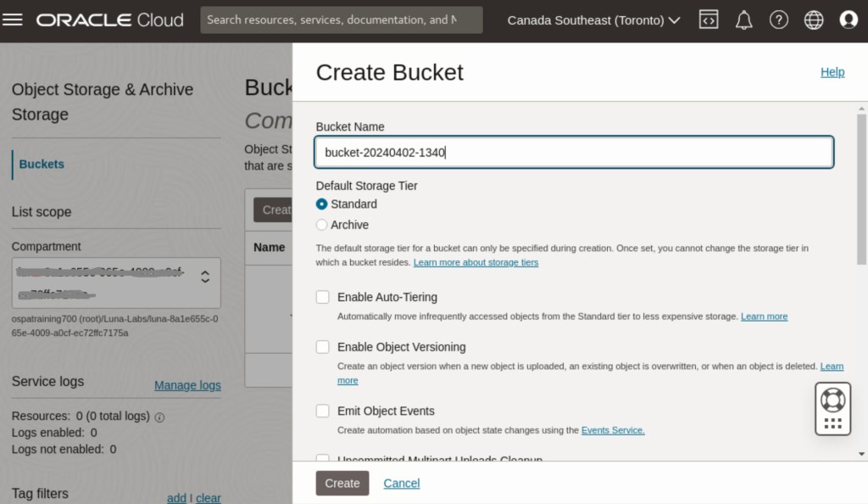Enable Auto-Tiering checkbox
Image resolution: width=868 pixels, height=504 pixels.
coord(323,297)
